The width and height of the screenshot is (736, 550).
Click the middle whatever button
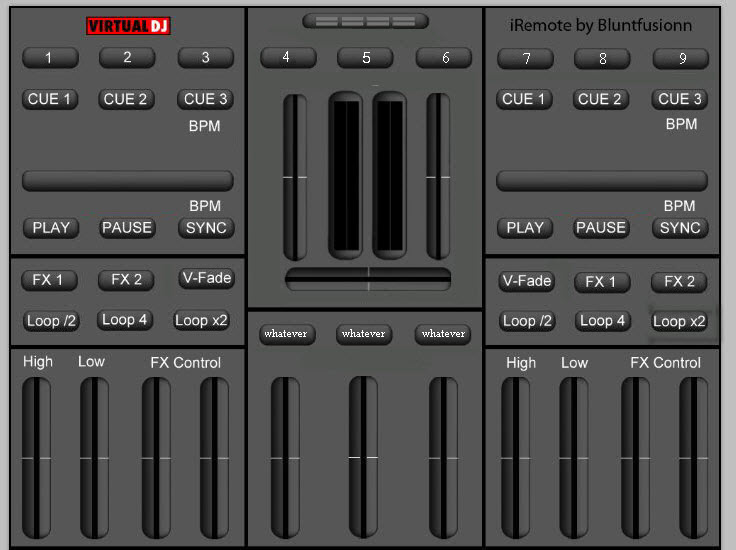point(364,334)
